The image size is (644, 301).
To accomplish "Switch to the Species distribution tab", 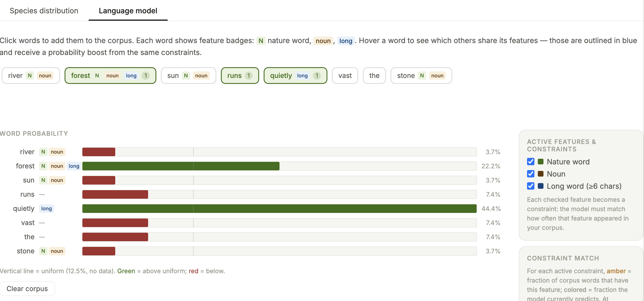I will (44, 11).
